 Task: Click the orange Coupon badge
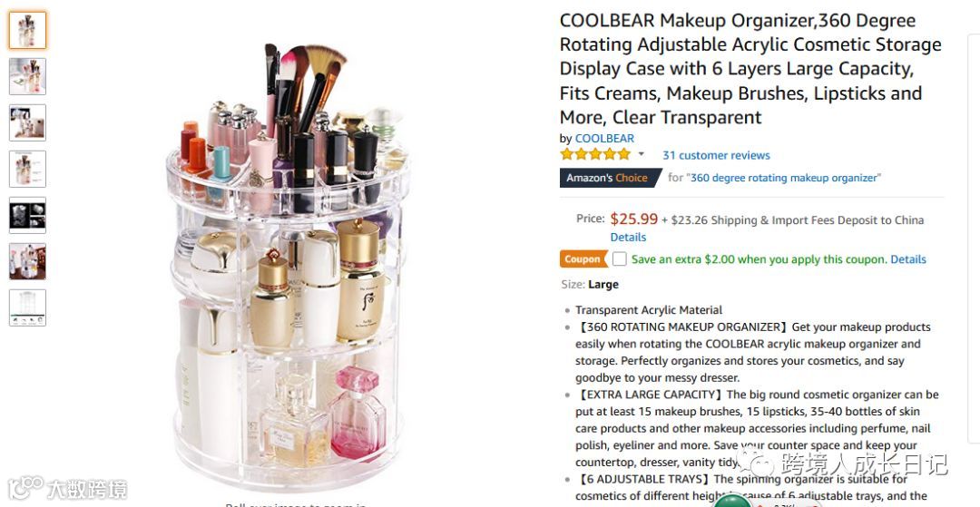click(x=583, y=259)
